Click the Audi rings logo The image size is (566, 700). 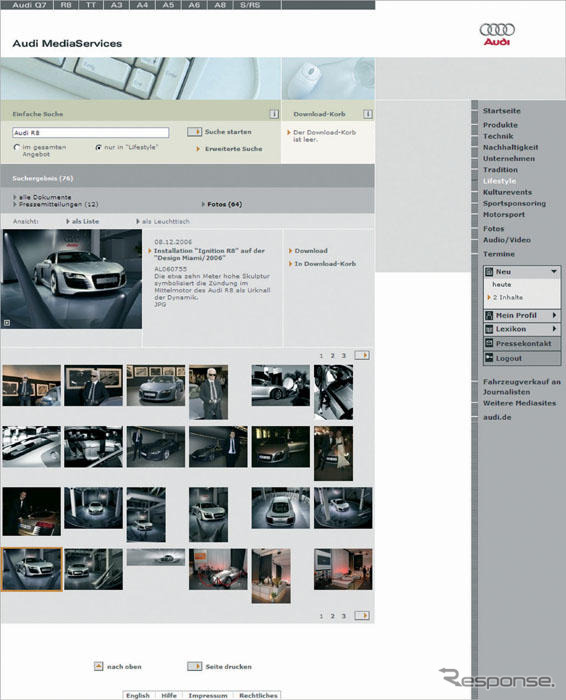497,34
